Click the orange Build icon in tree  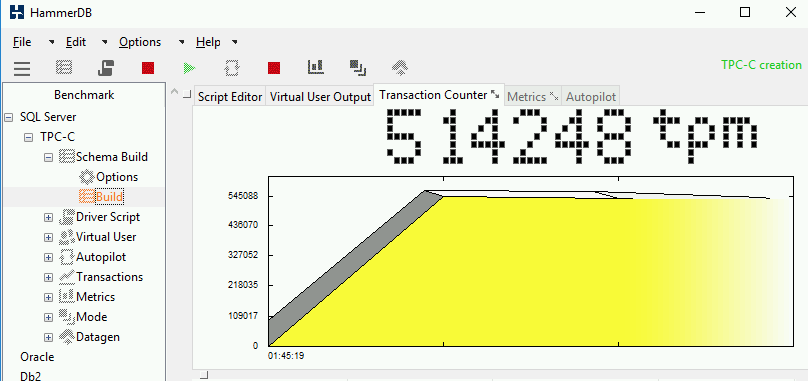coord(87,197)
